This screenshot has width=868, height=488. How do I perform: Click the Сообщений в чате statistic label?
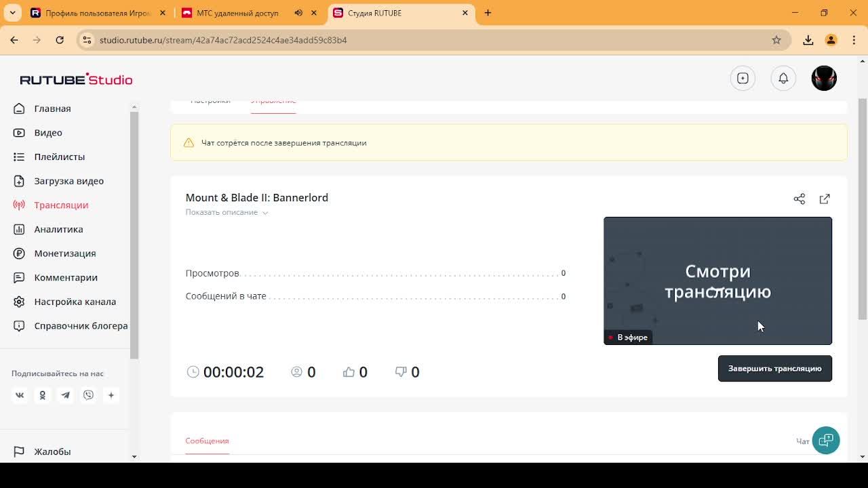226,296
